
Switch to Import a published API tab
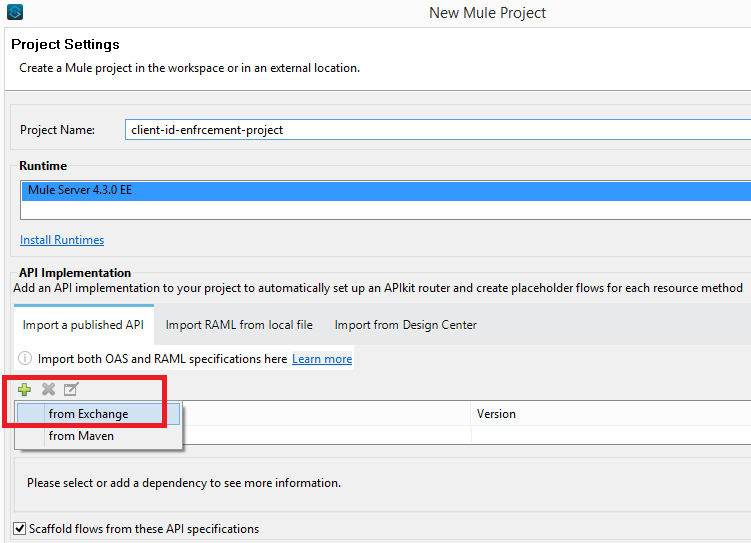[83, 325]
